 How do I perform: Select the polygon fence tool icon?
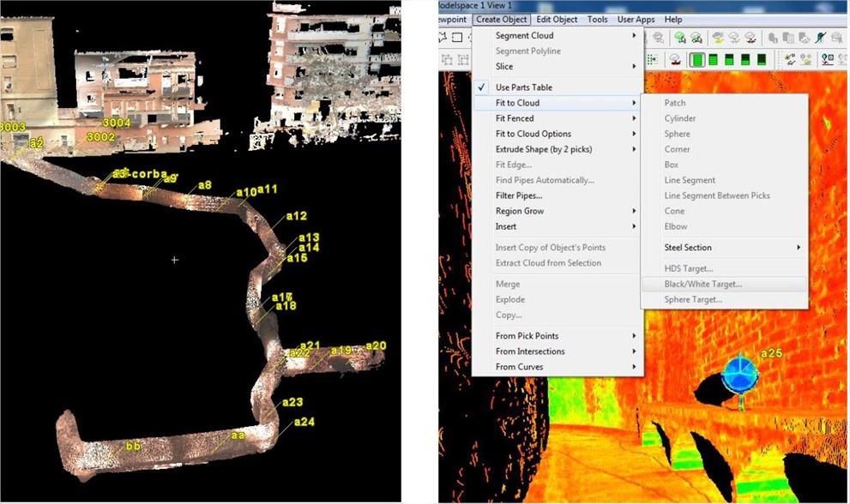point(443,37)
